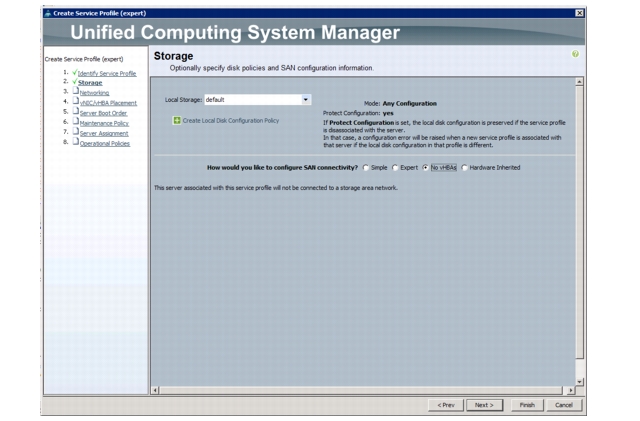
Task: Click the 'Protect Configuration: yes' text
Action: (x=358, y=113)
